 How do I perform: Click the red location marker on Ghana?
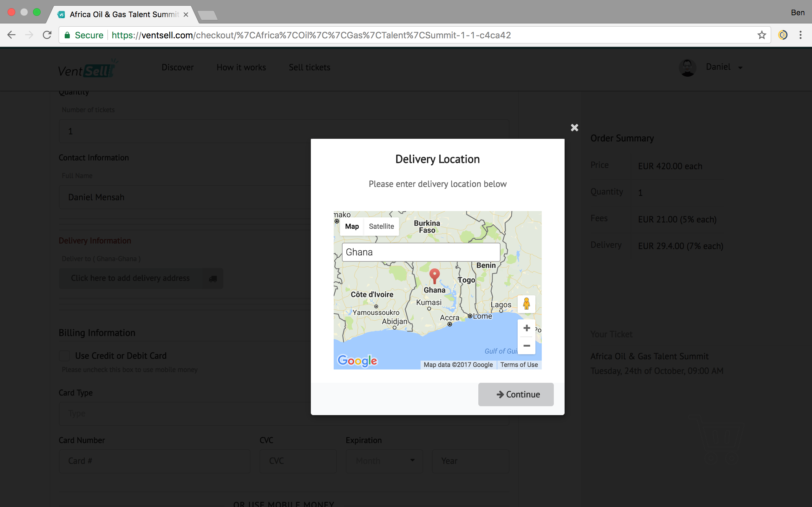435,276
